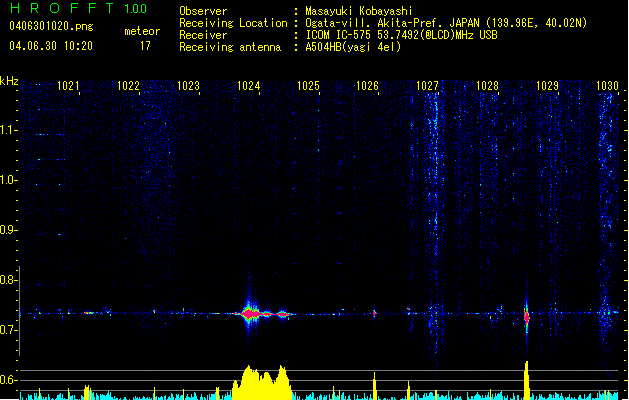Click the 0.6 frequency axis label
This screenshot has width=629, height=400.
click(7, 380)
